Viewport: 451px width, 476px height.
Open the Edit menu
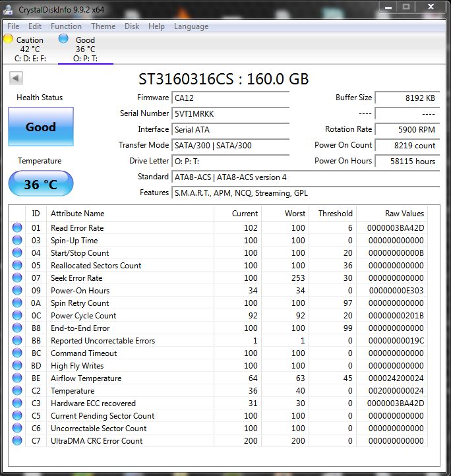[x=35, y=26]
